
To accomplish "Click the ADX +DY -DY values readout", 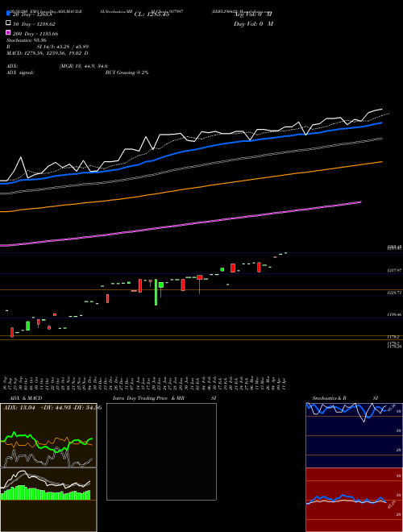I will point(52,408).
